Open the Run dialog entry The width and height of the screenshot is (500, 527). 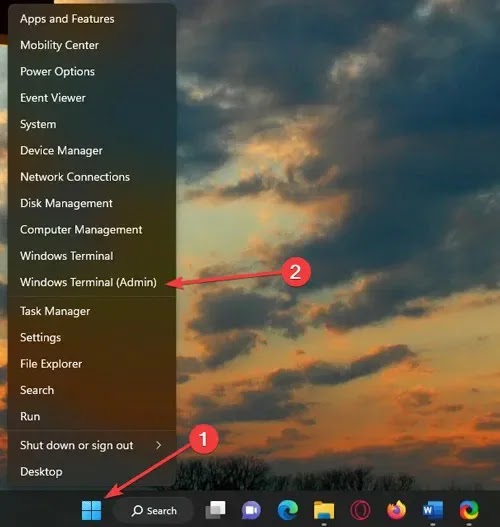pos(91,416)
